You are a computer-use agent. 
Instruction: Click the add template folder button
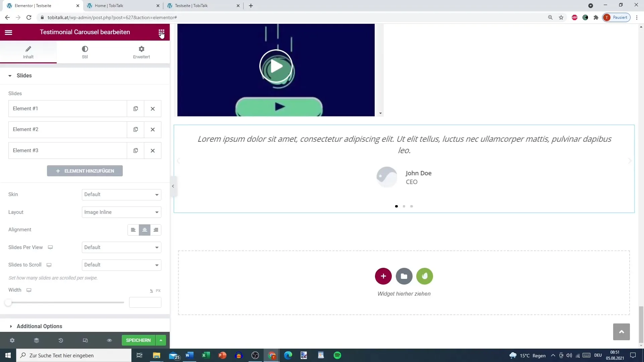(x=404, y=276)
